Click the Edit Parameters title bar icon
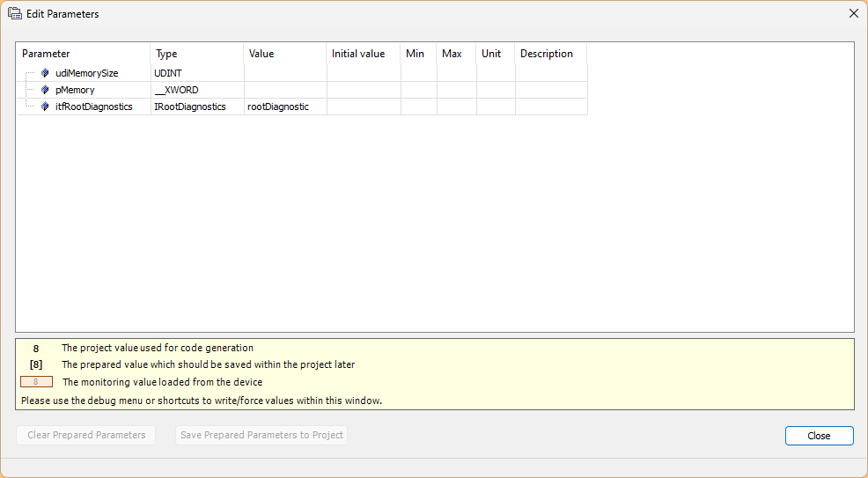Screen dimensions: 868x478 pyautogui.click(x=15, y=13)
